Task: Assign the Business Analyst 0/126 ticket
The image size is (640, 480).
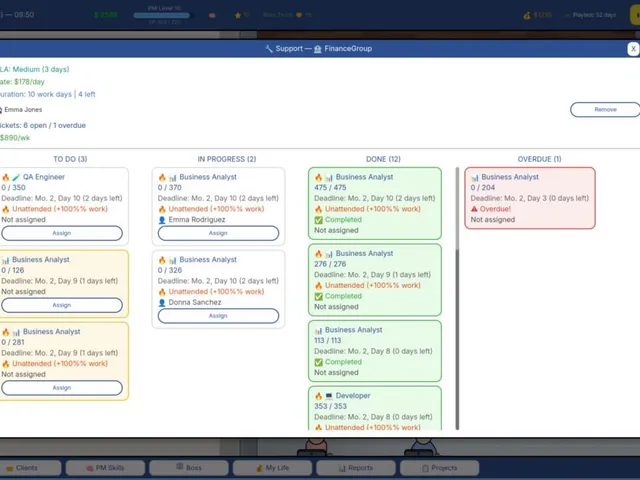Action: 62,305
